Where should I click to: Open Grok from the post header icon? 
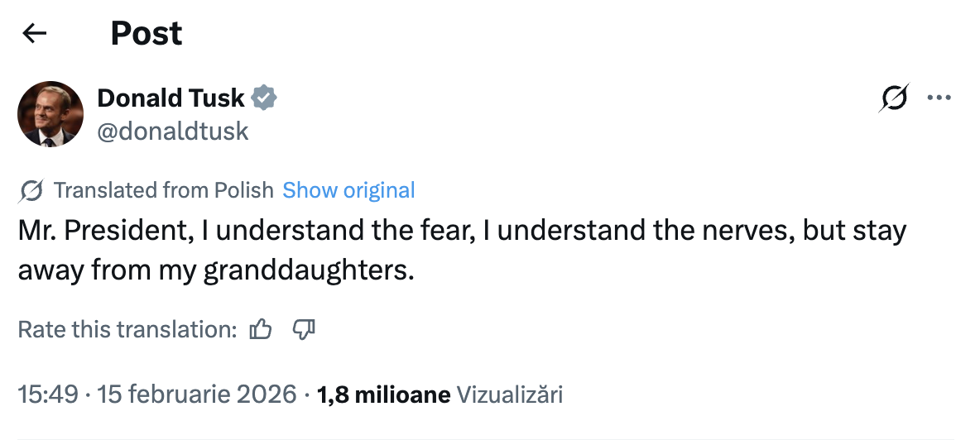[x=895, y=98]
